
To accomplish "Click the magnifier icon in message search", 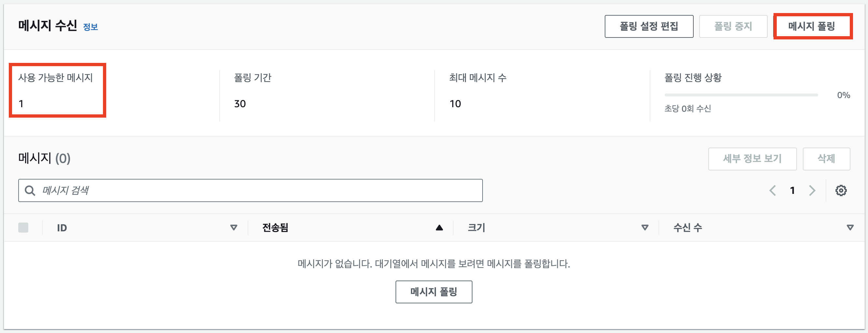I will (30, 190).
